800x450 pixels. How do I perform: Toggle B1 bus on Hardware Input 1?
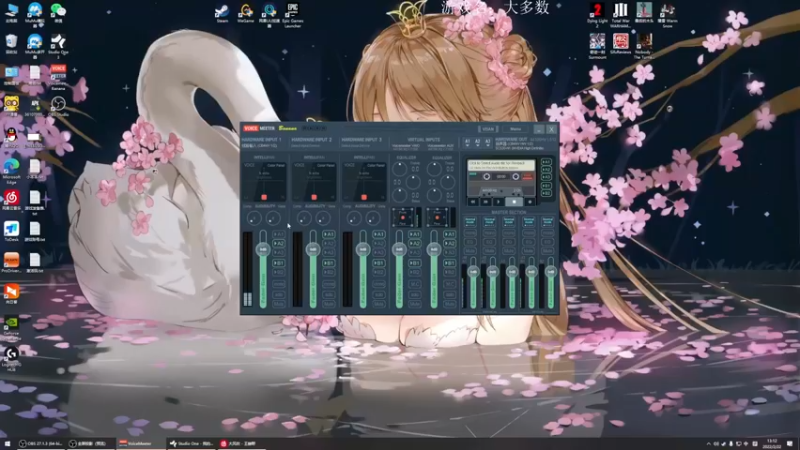coord(279,263)
